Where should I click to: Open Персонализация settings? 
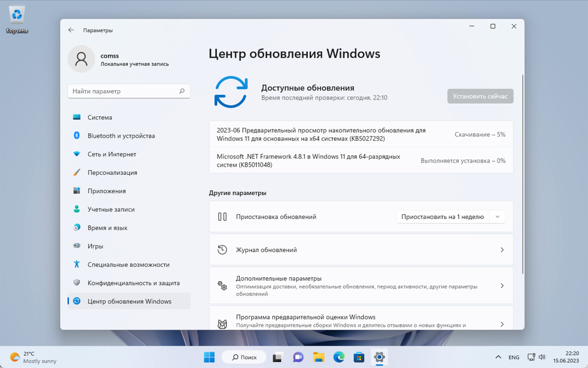tap(129, 173)
